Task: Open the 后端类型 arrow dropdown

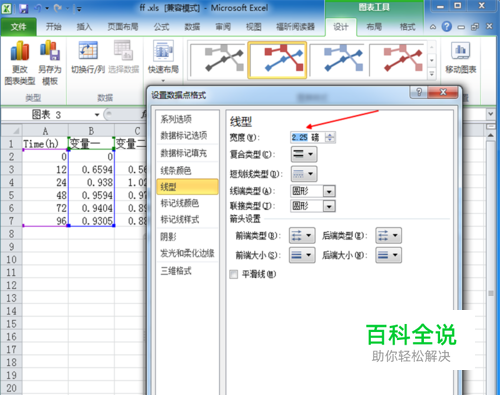Action: click(x=388, y=236)
